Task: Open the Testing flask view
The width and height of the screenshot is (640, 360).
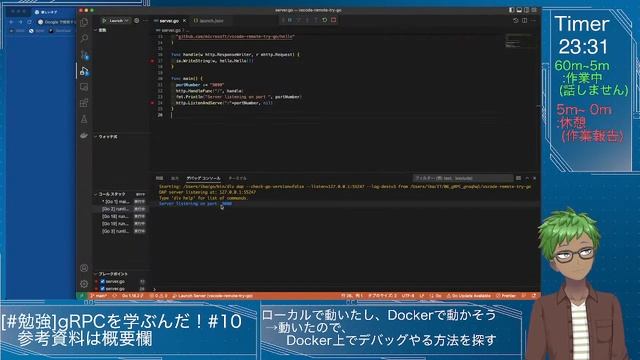Action: click(x=84, y=119)
